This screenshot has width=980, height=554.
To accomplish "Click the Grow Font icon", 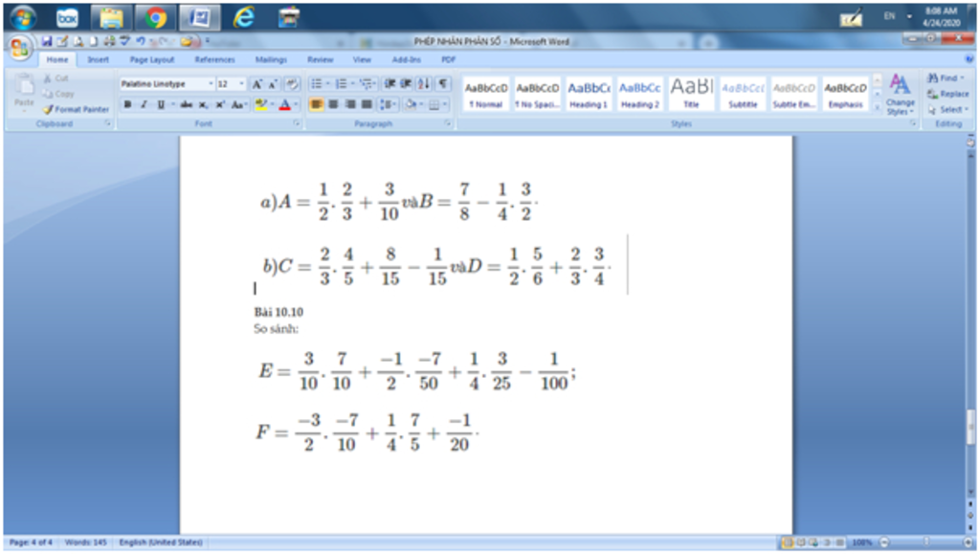I will 256,83.
